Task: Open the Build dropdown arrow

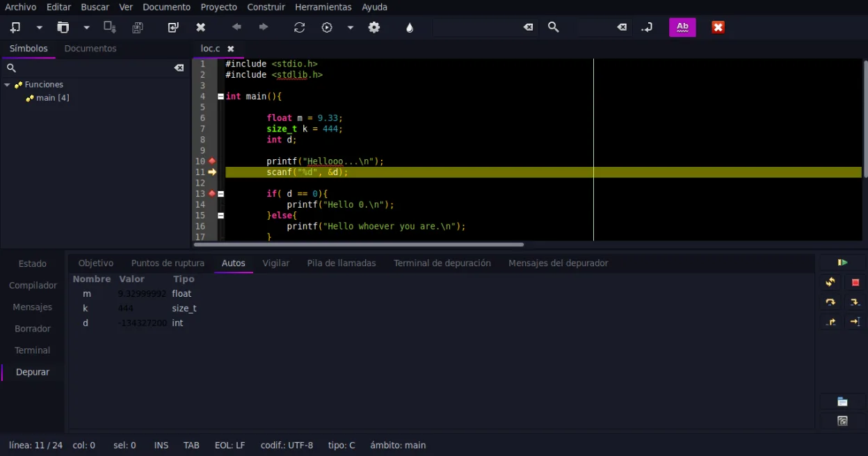Action: pyautogui.click(x=351, y=28)
